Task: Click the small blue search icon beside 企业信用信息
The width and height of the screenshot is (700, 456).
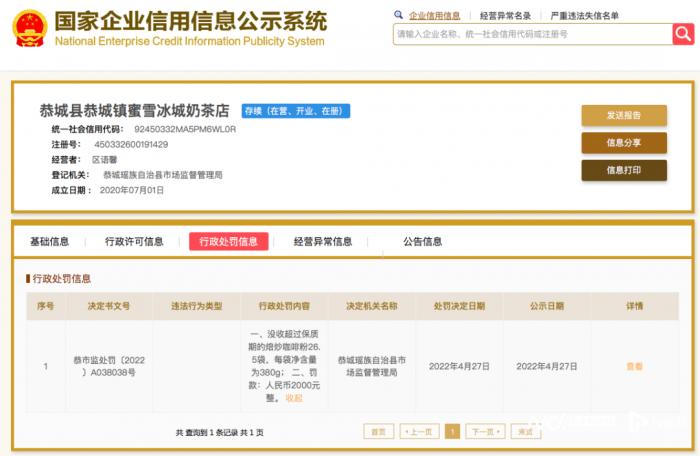Action: coord(398,15)
